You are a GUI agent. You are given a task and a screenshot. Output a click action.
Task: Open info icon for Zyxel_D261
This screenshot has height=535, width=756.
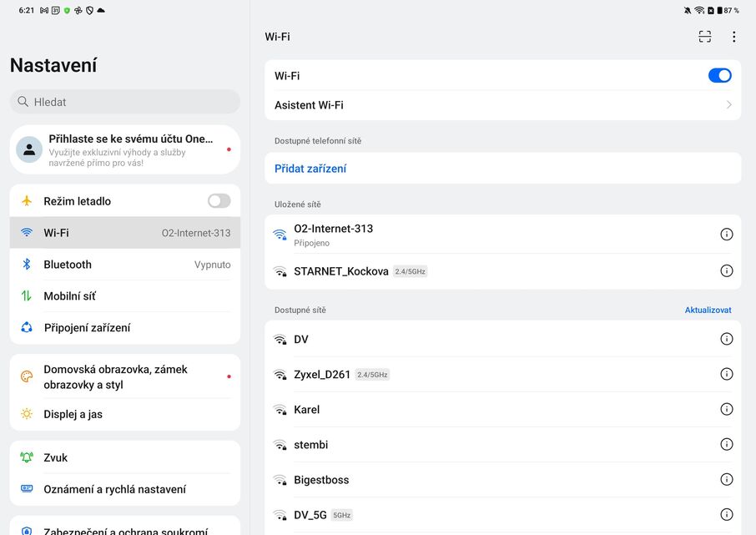pyautogui.click(x=726, y=374)
